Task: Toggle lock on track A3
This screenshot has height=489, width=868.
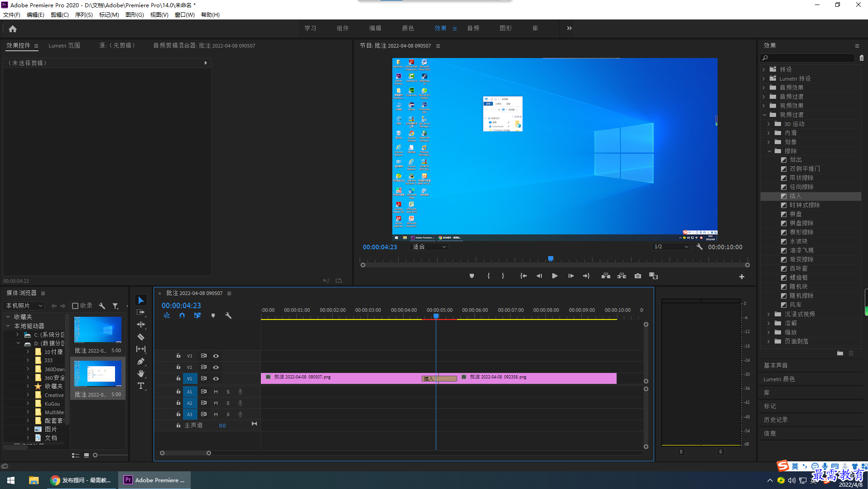Action: [x=178, y=414]
